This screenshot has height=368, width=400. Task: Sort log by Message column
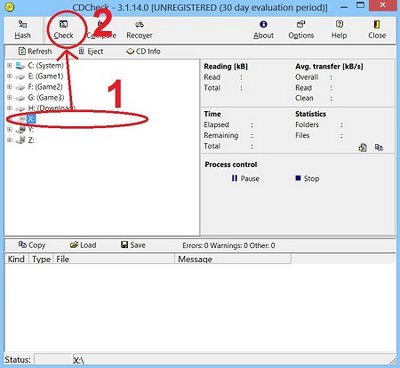(x=233, y=259)
